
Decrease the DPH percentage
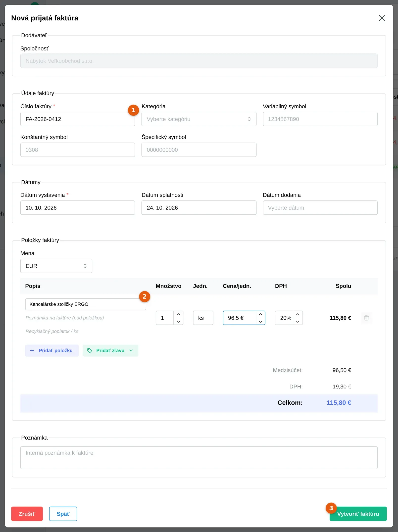click(298, 322)
